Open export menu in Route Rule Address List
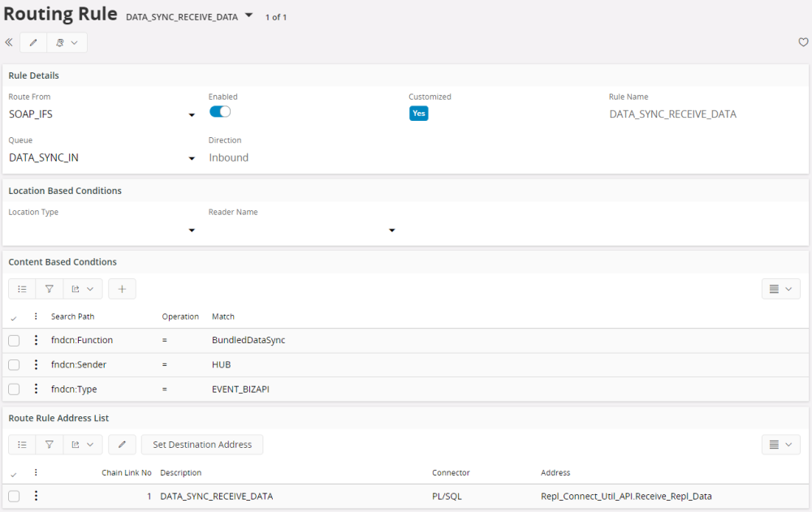812x512 pixels. [x=83, y=445]
